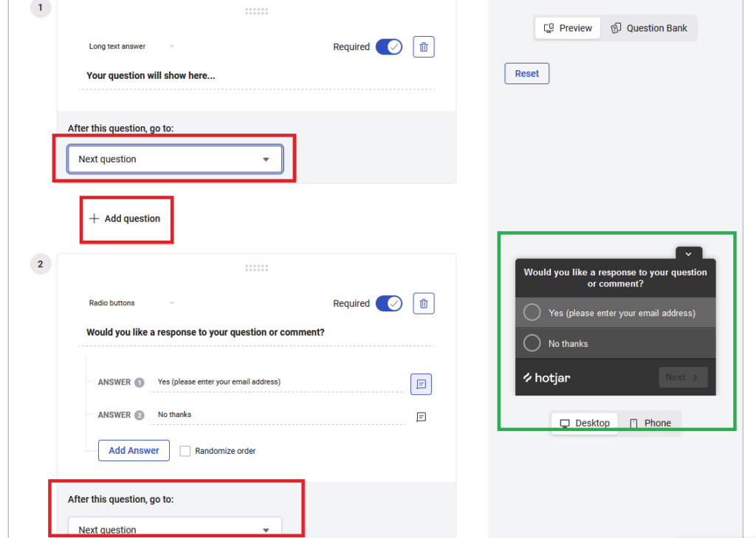Switch to Question Bank tab
756x538 pixels.
tap(649, 28)
